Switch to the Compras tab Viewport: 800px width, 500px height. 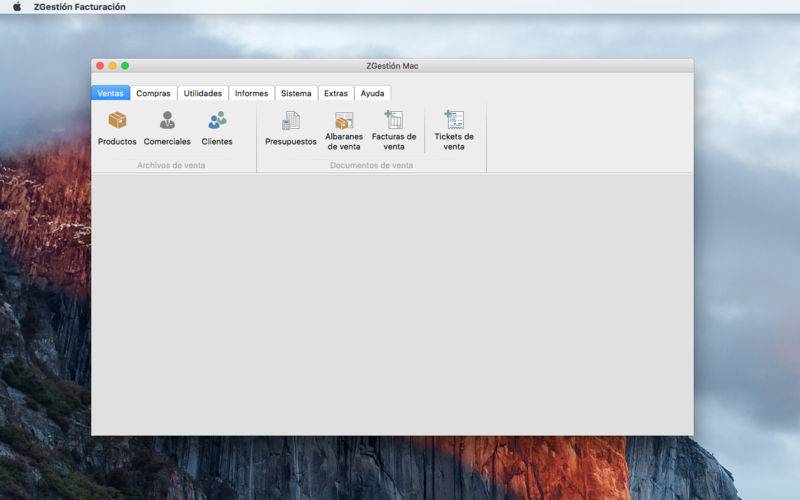point(153,93)
